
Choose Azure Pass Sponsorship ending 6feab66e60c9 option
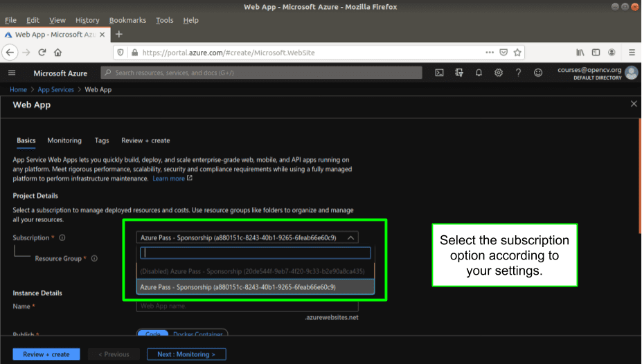pyautogui.click(x=256, y=287)
